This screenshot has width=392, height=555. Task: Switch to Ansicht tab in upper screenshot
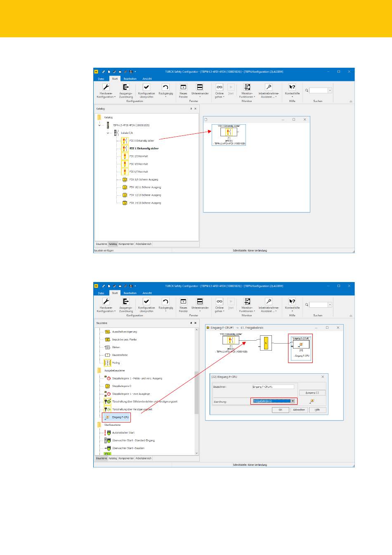[147, 78]
